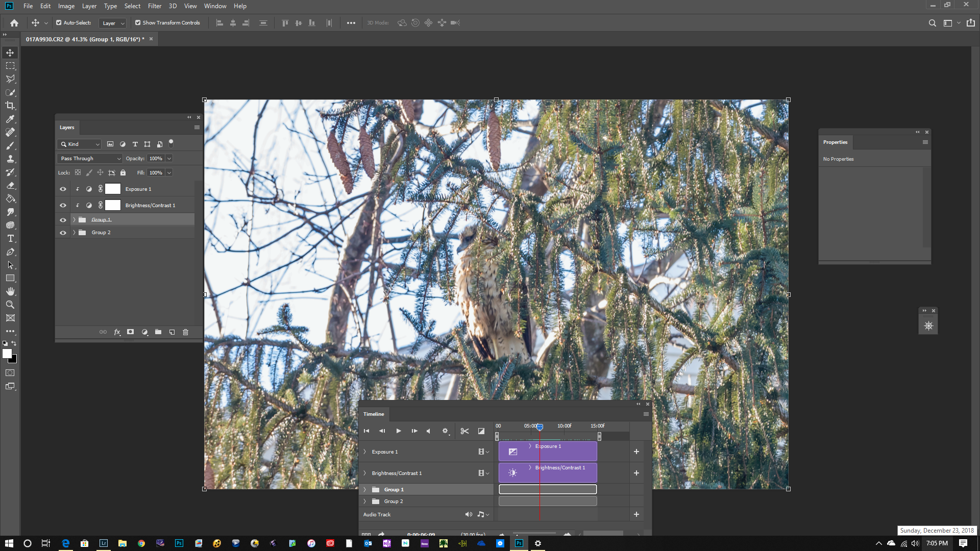Select the Eyedropper tool

[x=10, y=119]
